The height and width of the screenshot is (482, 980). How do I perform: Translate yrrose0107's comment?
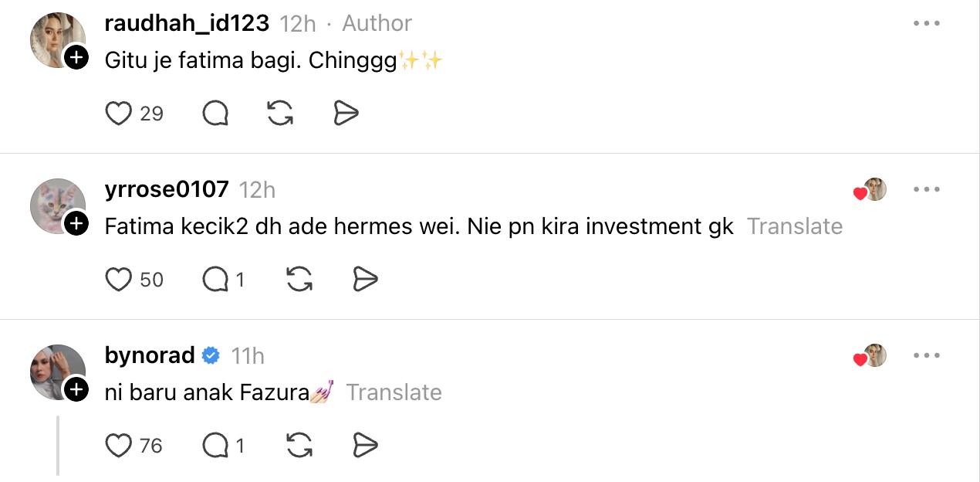(794, 227)
